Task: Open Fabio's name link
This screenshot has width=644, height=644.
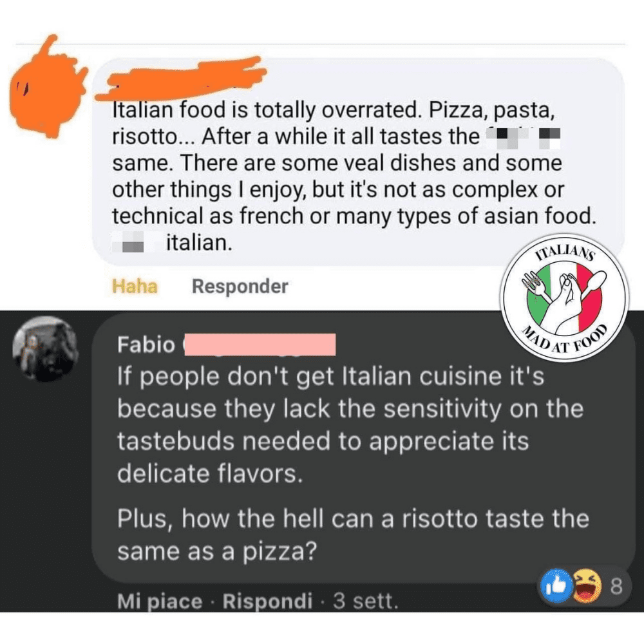Action: 146,345
